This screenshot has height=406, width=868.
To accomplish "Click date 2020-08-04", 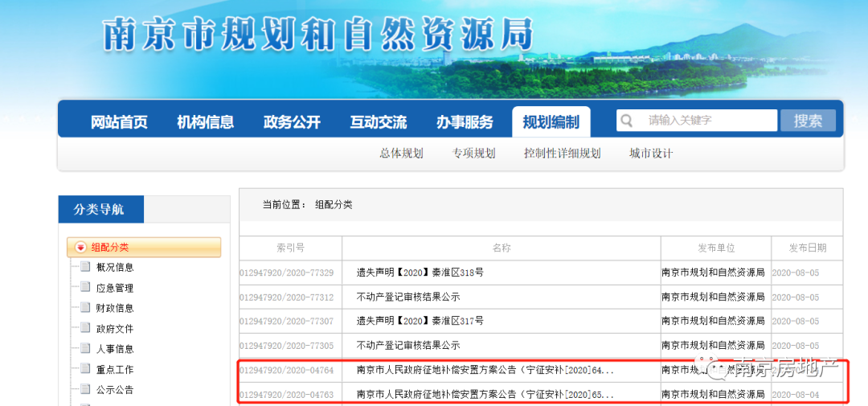I will [795, 395].
